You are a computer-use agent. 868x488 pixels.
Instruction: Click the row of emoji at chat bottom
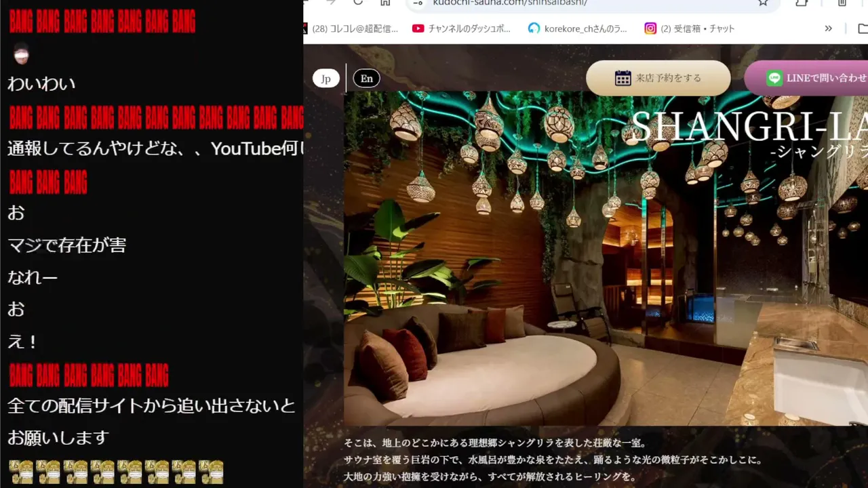pyautogui.click(x=116, y=472)
